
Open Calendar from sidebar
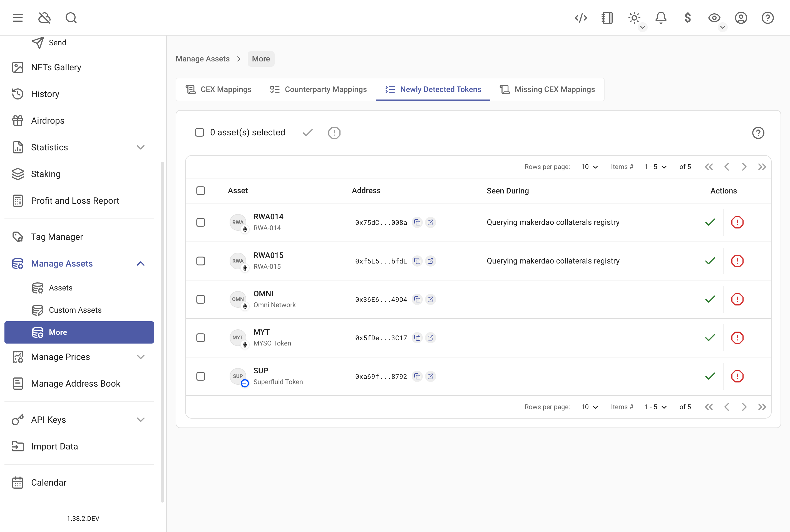click(x=79, y=483)
